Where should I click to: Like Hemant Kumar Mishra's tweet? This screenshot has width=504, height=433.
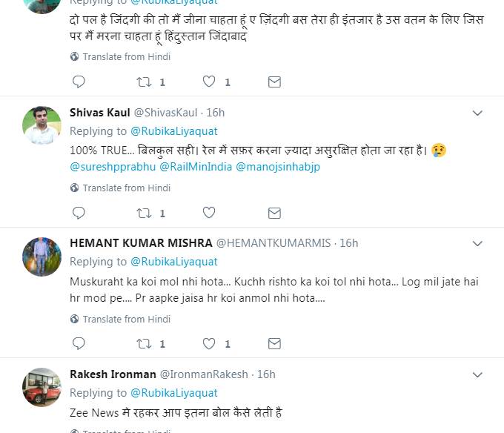tap(209, 344)
